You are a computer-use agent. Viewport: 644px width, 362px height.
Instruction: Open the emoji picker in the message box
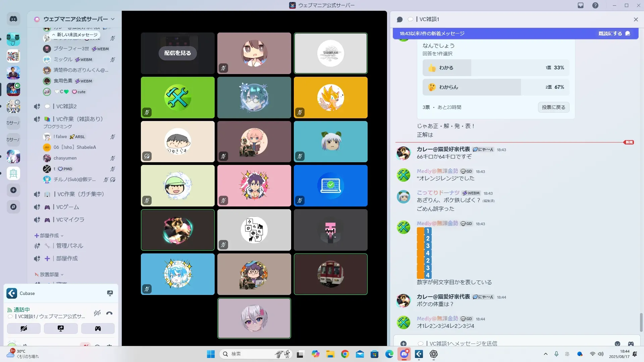tap(617, 344)
